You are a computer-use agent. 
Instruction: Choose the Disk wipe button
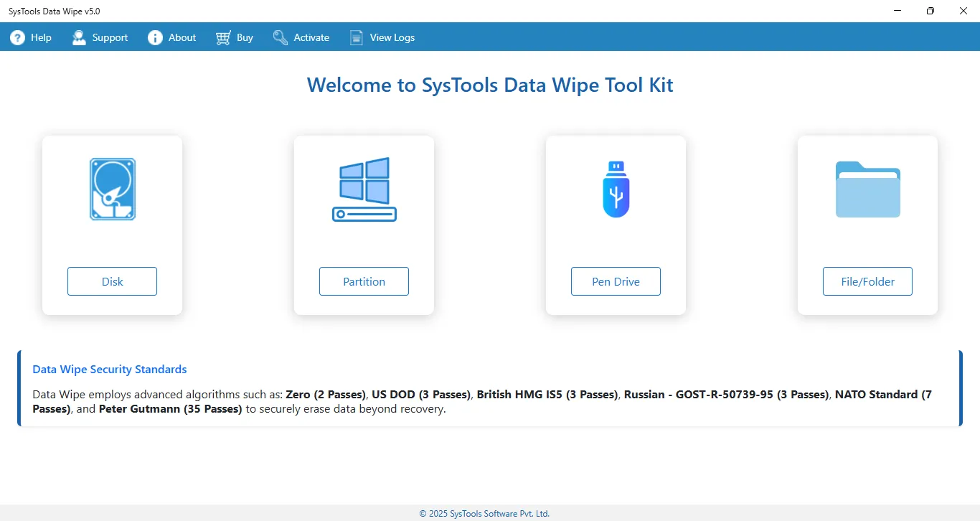pos(113,281)
